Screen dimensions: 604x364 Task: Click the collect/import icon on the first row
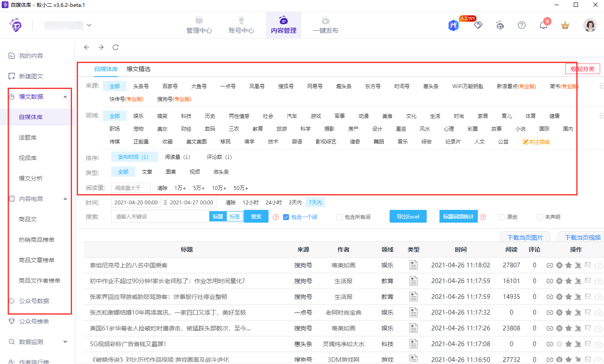(578, 265)
